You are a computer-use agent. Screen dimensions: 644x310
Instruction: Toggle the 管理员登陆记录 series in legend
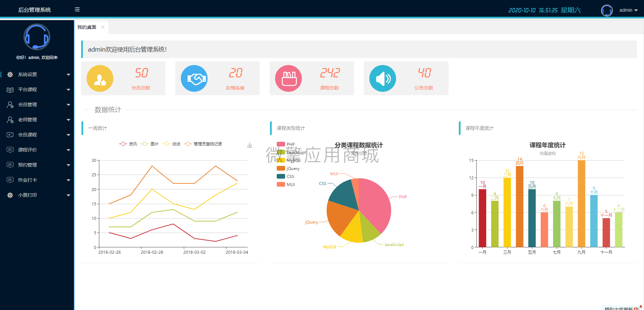(203, 144)
